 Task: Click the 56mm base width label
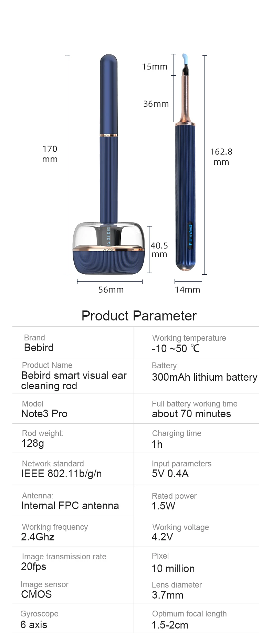point(111,290)
